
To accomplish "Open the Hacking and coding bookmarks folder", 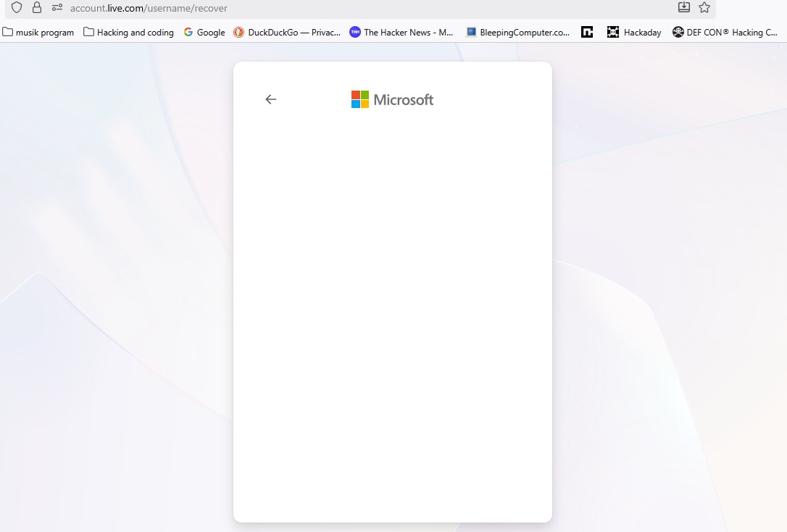I will (x=128, y=32).
